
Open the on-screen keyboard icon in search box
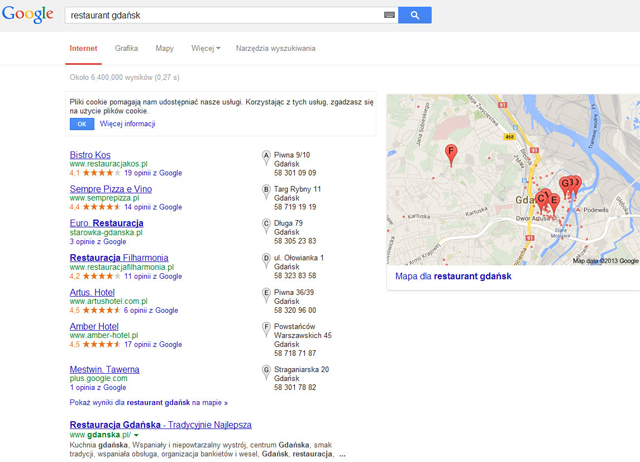pos(389,15)
